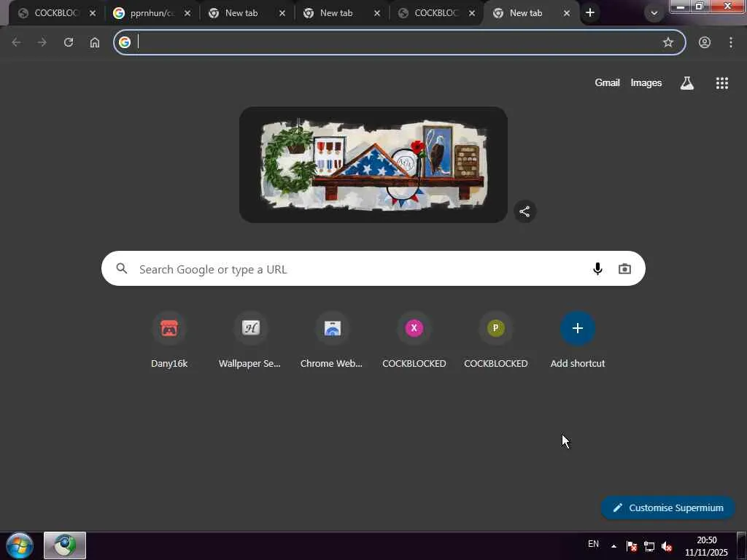Expand the tab search dropdown

click(x=654, y=13)
